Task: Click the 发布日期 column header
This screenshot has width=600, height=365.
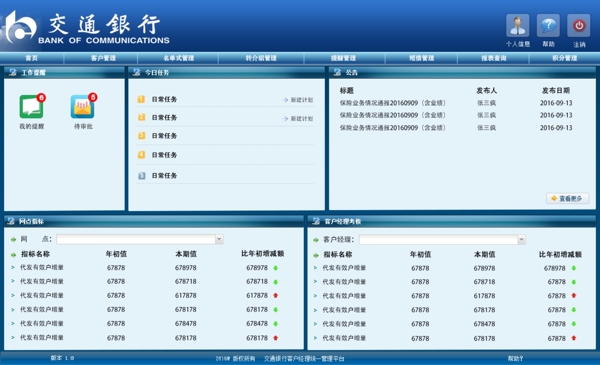Action: [x=556, y=91]
